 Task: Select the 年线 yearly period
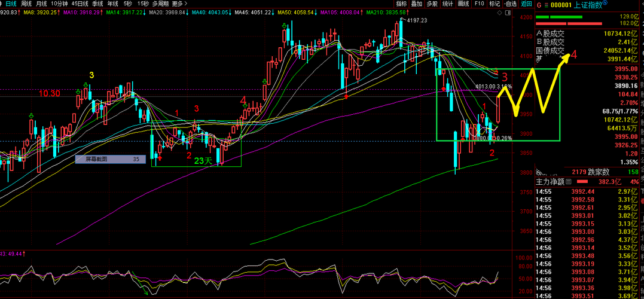pyautogui.click(x=112, y=4)
